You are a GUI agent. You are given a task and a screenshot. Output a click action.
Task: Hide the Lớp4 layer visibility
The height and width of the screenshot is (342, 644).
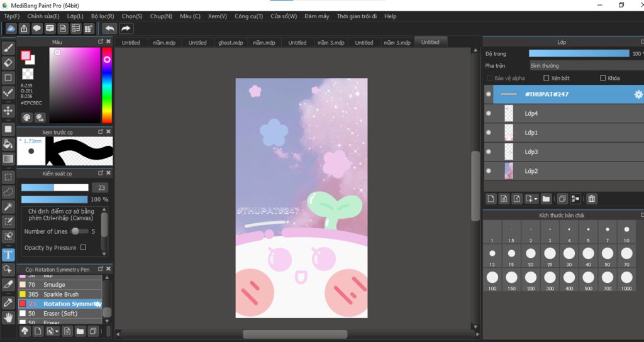[489, 114]
